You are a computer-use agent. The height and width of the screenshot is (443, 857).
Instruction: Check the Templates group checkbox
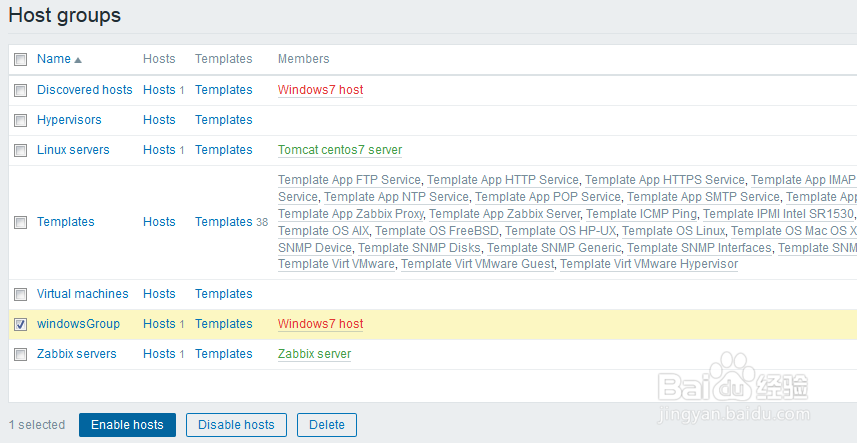21,222
